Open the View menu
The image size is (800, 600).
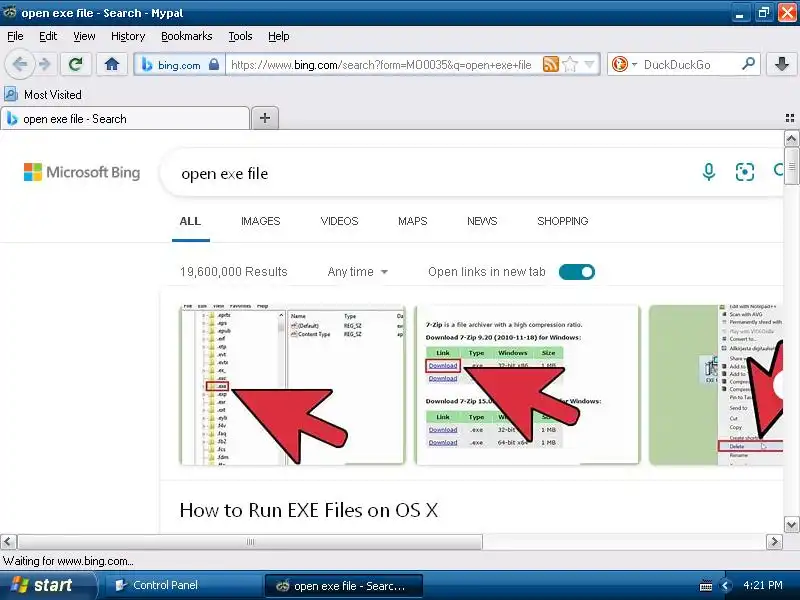click(84, 36)
